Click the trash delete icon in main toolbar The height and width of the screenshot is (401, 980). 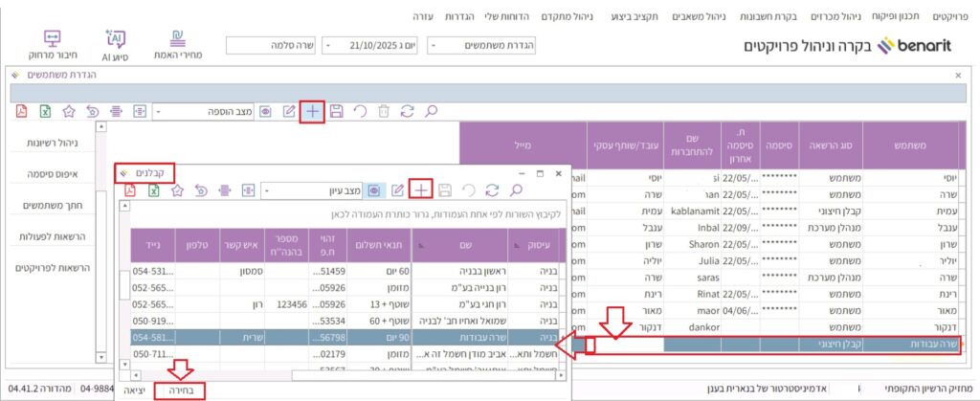384,112
